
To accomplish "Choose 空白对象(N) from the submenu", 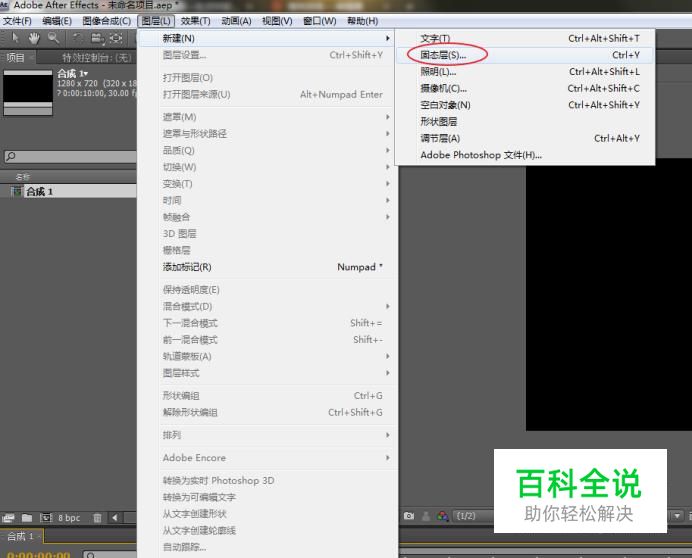I will (525, 105).
